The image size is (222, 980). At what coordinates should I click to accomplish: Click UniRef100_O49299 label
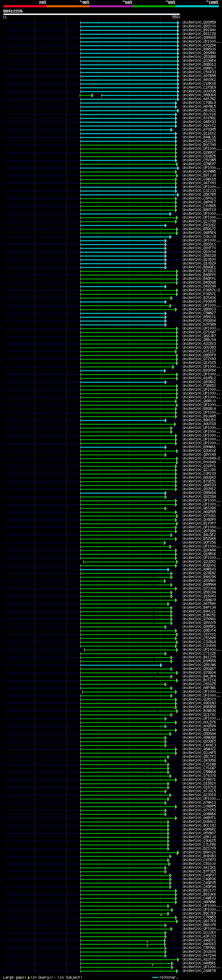pos(199,286)
